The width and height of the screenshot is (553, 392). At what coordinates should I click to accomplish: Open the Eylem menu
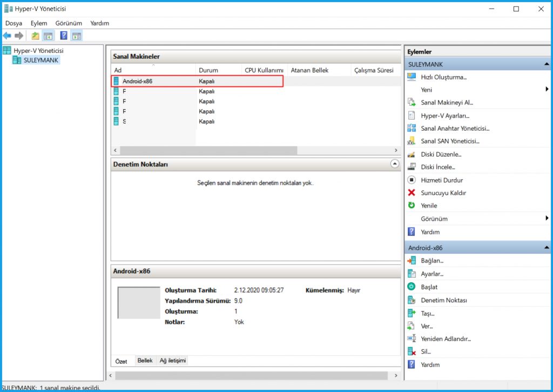[x=39, y=23]
